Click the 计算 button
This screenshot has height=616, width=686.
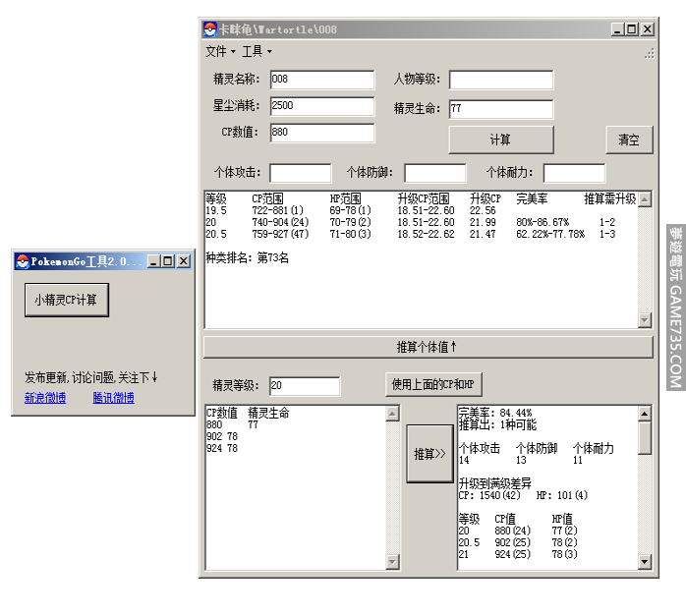point(501,140)
